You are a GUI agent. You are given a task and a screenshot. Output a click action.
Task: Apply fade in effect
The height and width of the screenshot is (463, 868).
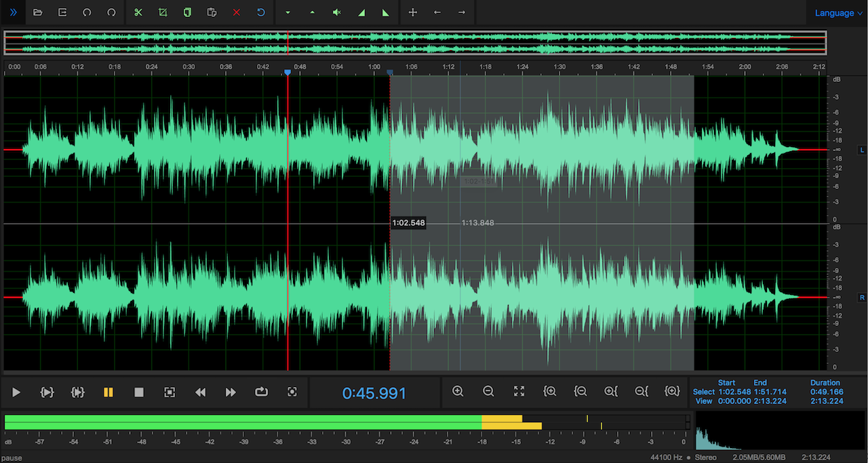pyautogui.click(x=361, y=12)
